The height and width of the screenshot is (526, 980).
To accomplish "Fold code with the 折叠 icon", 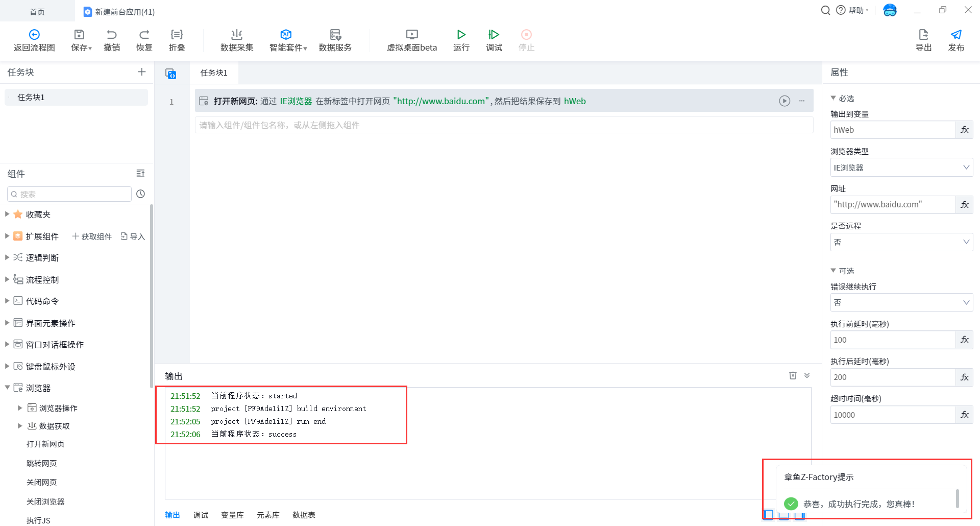I will 177,35.
